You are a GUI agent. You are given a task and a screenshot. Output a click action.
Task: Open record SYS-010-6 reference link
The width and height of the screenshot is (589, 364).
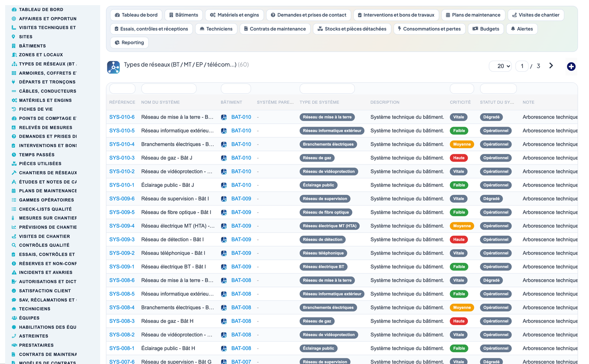pos(122,117)
